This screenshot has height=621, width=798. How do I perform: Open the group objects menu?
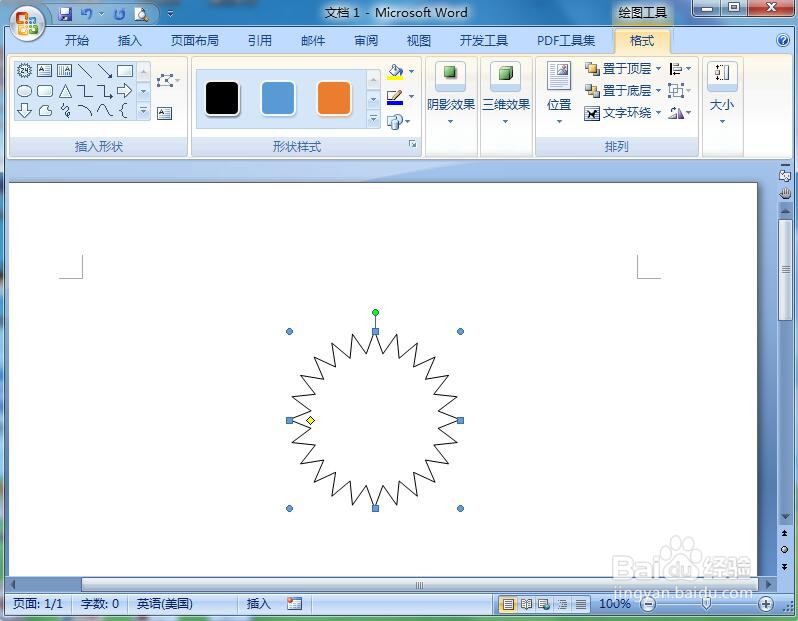pos(680,91)
